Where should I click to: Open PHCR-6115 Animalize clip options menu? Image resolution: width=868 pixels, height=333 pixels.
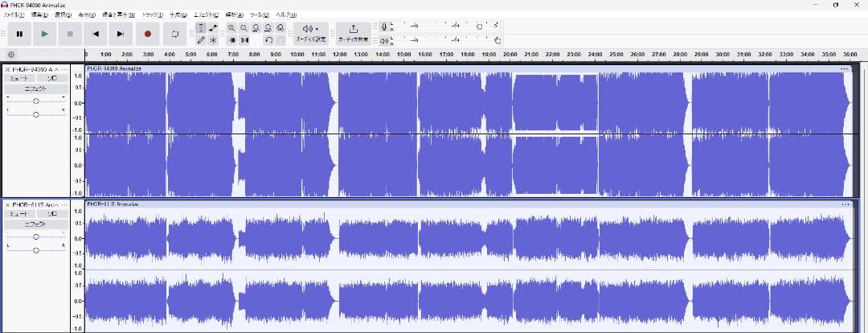(845, 203)
